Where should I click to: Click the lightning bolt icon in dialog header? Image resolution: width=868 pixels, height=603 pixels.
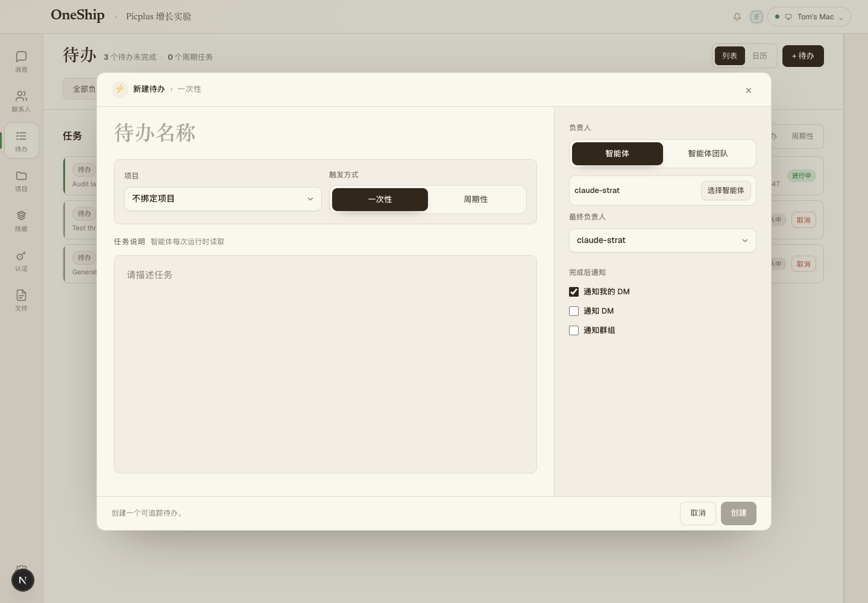119,89
